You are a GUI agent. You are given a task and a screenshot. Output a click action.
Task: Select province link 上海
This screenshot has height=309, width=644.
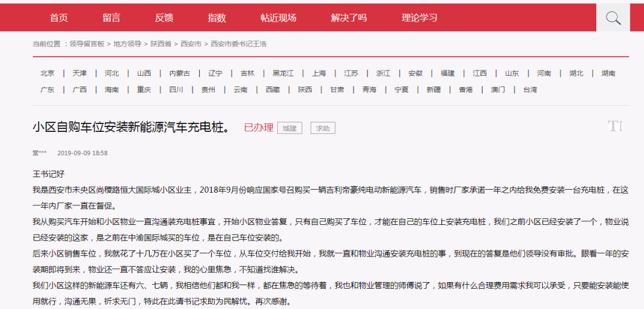318,73
